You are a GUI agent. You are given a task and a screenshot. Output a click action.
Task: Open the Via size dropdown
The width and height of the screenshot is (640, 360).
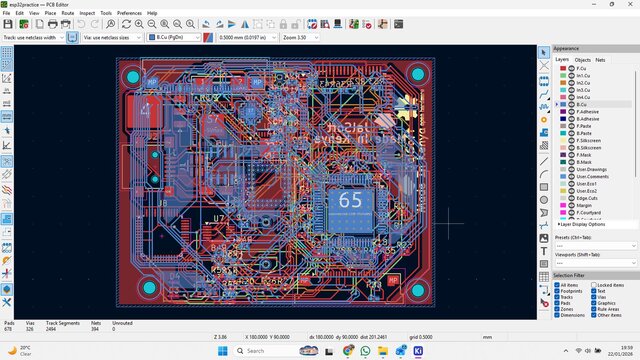coord(112,38)
